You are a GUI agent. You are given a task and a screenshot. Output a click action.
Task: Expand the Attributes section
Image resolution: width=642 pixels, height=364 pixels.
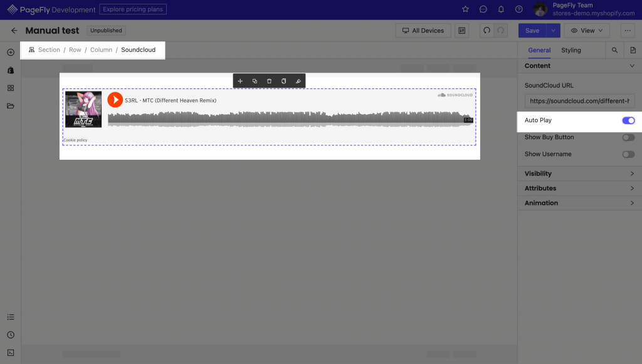[x=579, y=188]
